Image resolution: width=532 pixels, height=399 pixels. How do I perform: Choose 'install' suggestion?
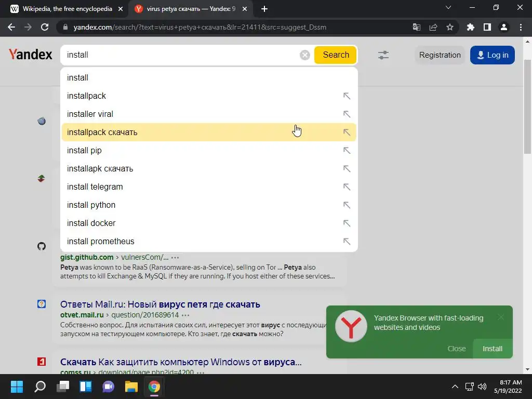point(209,78)
